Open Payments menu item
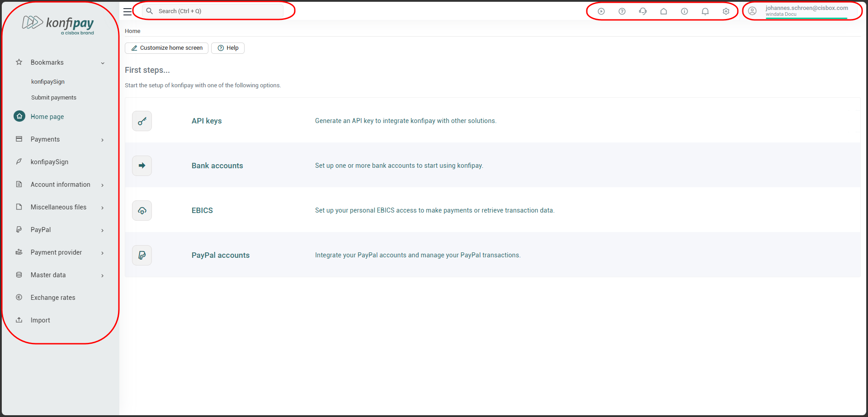 click(x=45, y=139)
